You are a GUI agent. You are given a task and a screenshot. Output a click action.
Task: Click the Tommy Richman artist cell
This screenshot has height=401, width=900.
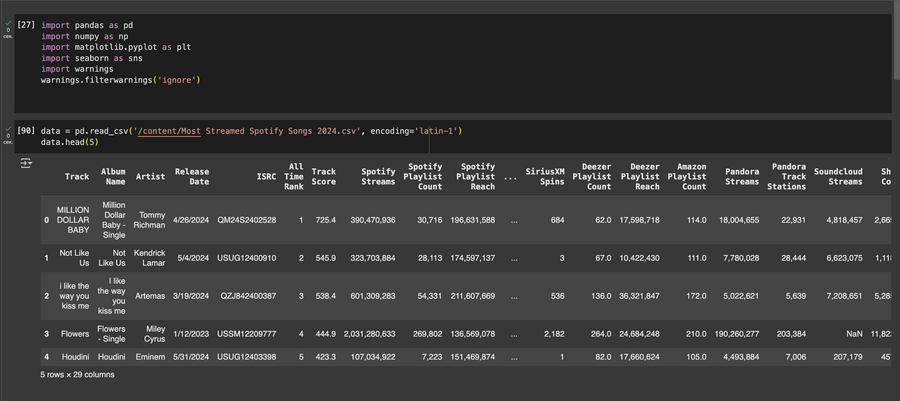click(149, 220)
